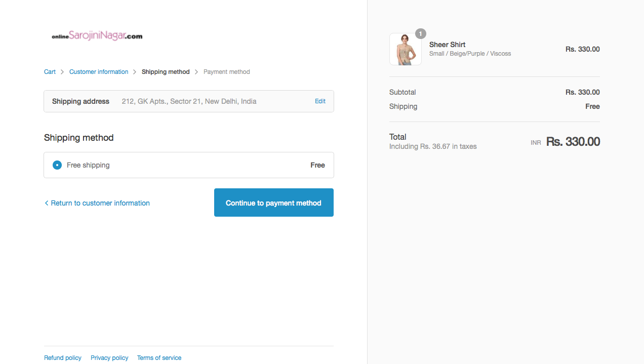Viewport: 644px width, 364px height.
Task: Open the Refund policy link
Action: [x=63, y=358]
